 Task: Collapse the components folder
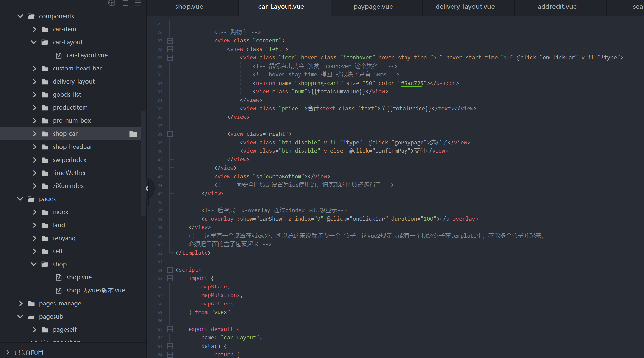click(20, 16)
